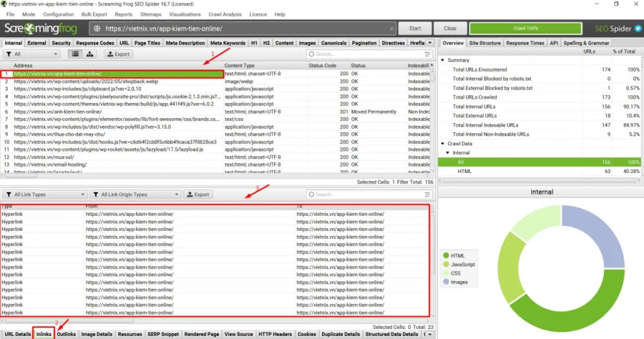Image resolution: width=644 pixels, height=339 pixels.
Task: Show more top tabs dropdown arrow
Action: click(430, 43)
